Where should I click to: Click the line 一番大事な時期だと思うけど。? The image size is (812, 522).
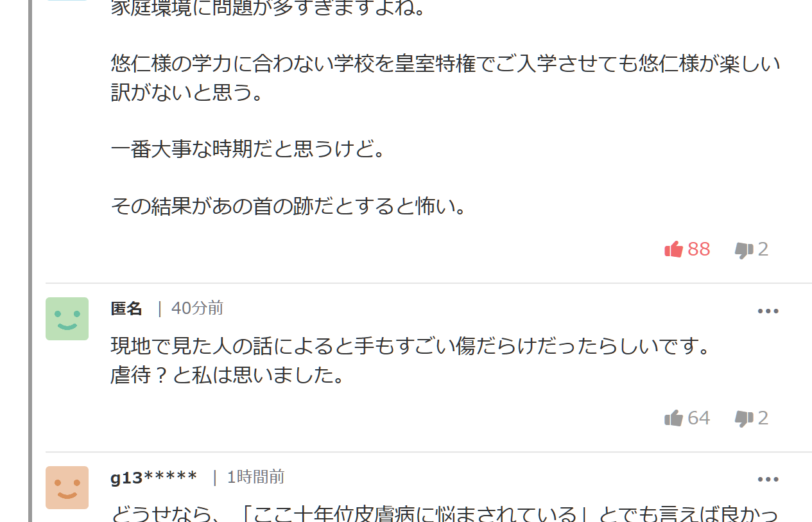pos(248,150)
